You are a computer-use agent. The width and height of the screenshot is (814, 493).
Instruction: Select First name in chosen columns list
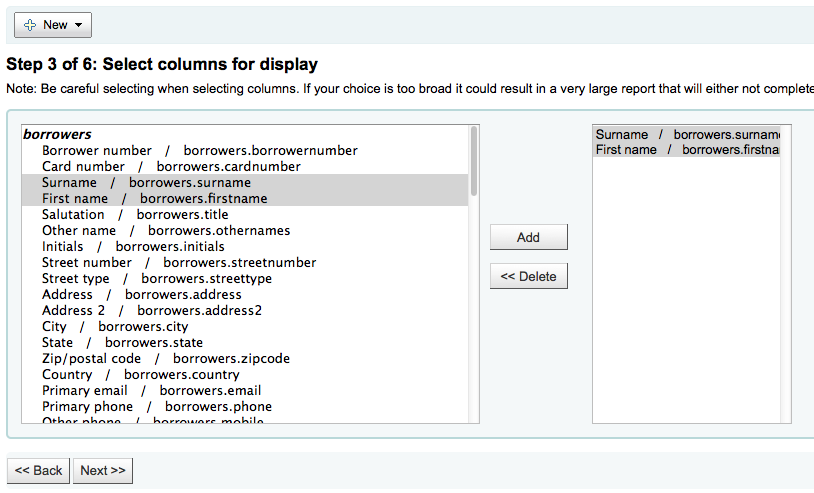(x=686, y=149)
